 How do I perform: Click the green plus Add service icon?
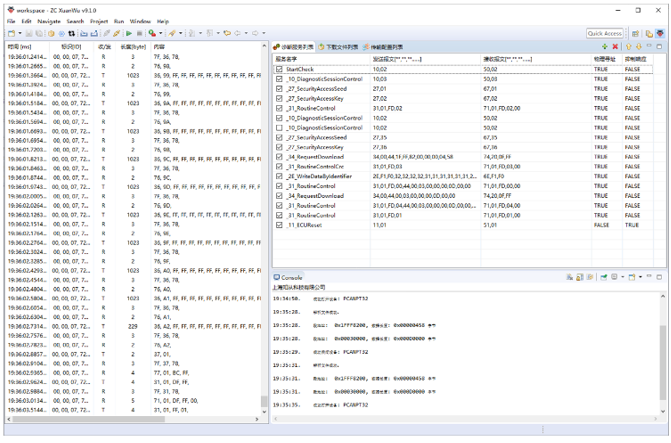605,46
